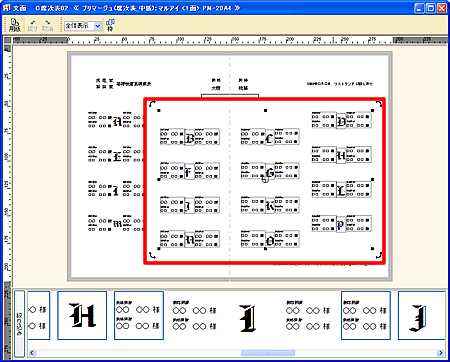This screenshot has width=450, height=362.
Task: Click guest name block right of table P
Action: [x=359, y=224]
